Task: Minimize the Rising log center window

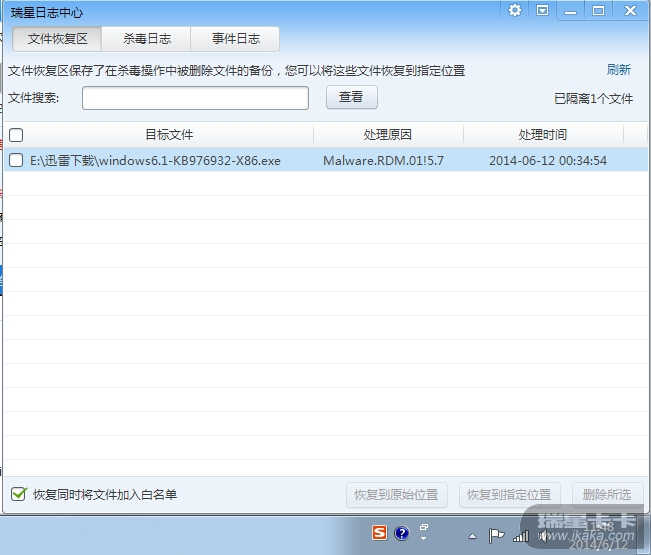Action: 570,11
